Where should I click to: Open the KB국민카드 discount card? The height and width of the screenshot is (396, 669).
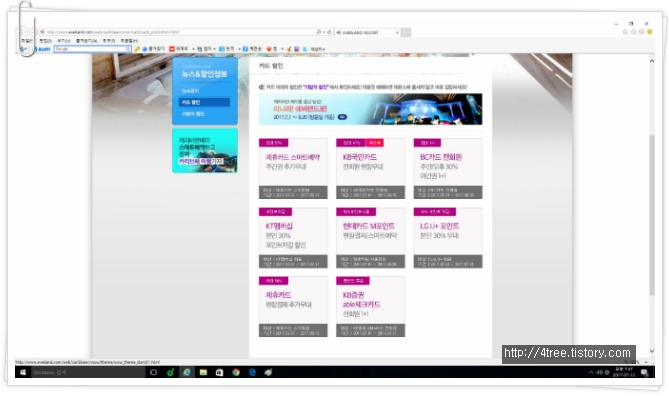(370, 169)
